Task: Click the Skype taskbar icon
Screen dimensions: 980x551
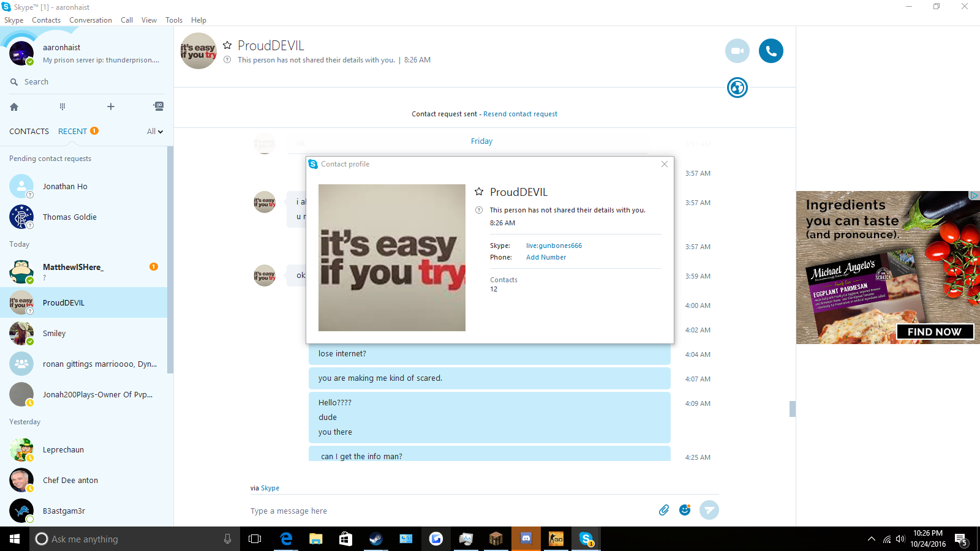Action: 586,539
